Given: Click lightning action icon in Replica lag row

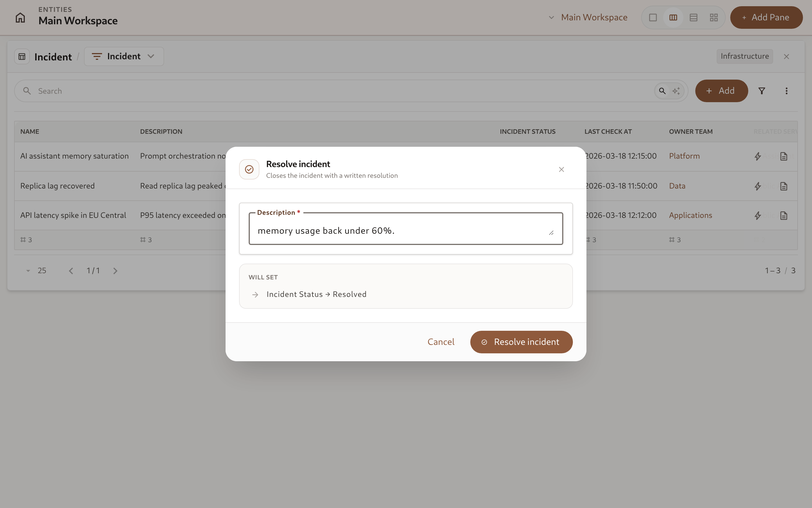Looking at the screenshot, I should [x=758, y=186].
